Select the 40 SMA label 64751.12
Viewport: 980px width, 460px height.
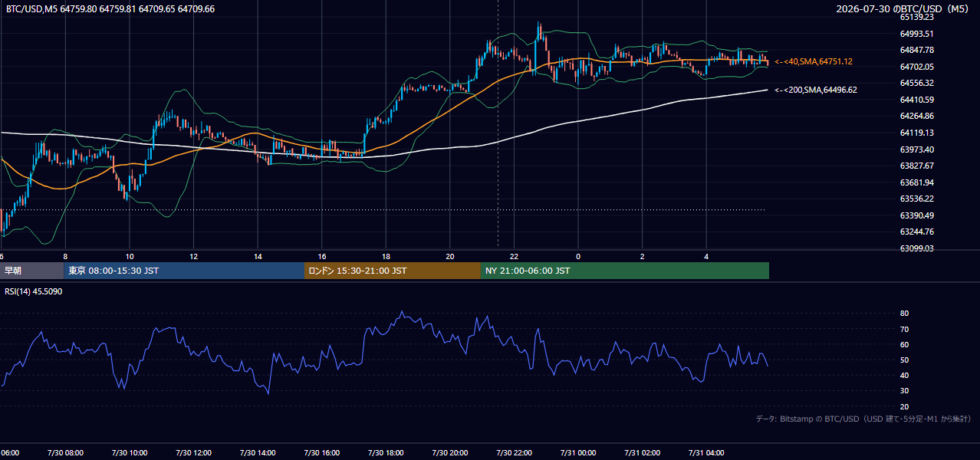[814, 61]
